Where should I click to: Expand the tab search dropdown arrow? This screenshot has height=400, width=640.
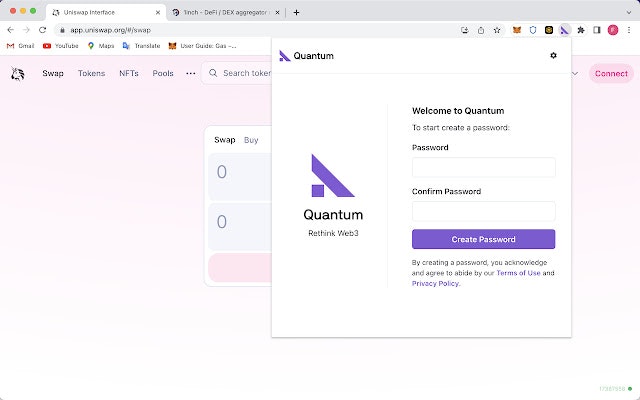(x=629, y=13)
